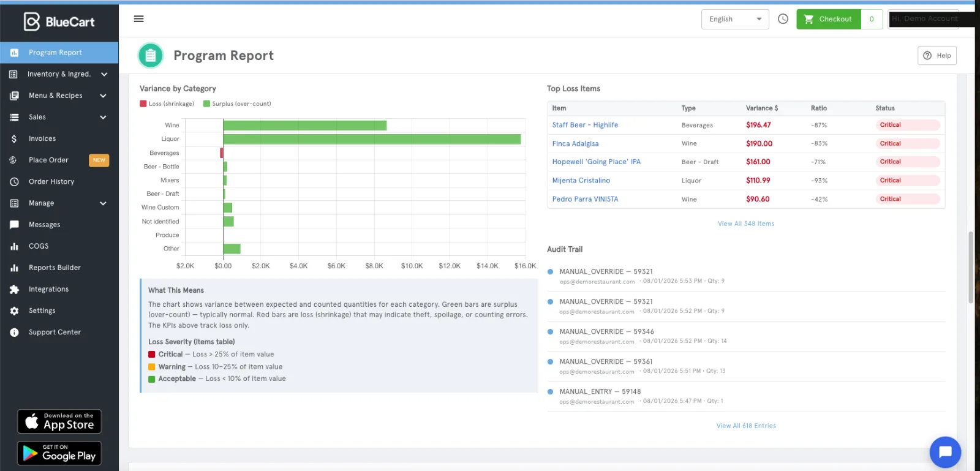Click the Program Report sidebar icon
This screenshot has height=471, width=980.
pyautogui.click(x=14, y=53)
